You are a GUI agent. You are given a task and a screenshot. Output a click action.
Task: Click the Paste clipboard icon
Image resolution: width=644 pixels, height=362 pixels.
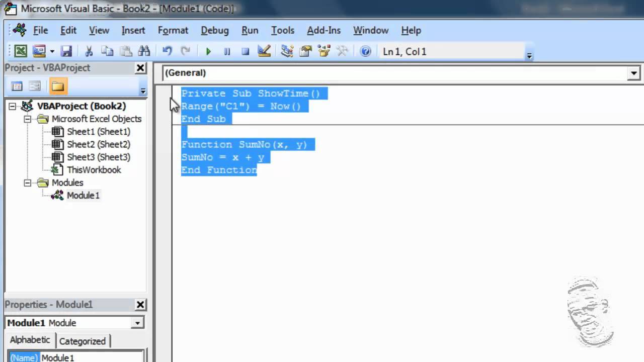coord(126,51)
